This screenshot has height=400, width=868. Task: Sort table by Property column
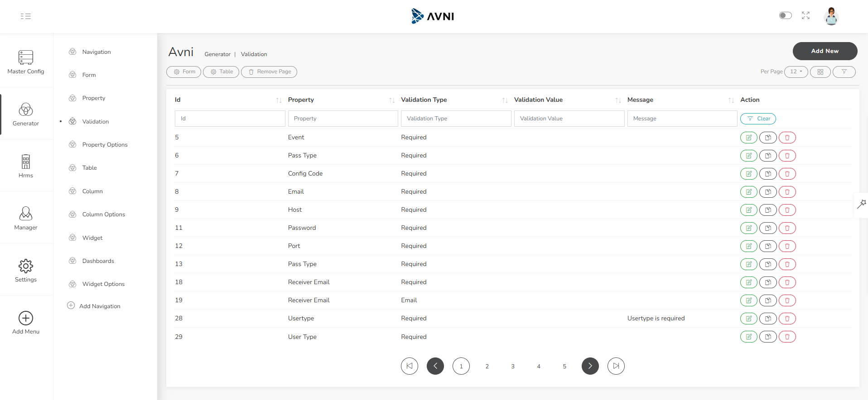391,100
